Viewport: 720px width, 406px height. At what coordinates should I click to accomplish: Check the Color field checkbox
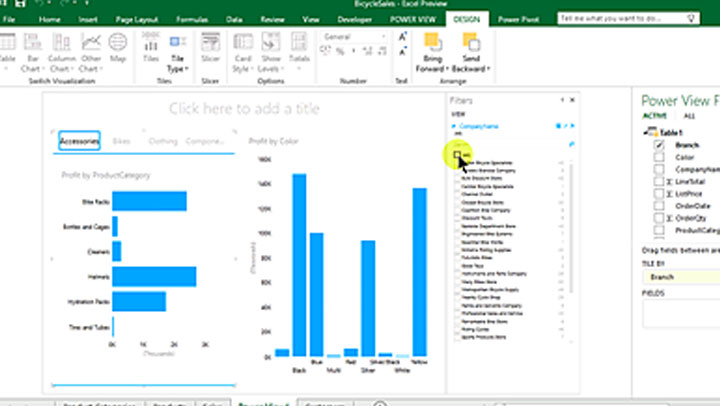[x=658, y=157]
